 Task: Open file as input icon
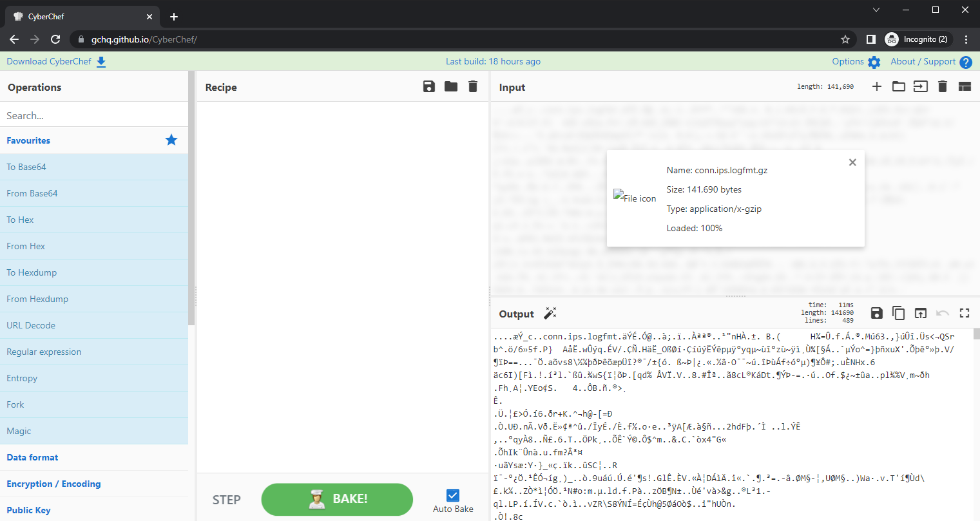pyautogui.click(x=921, y=86)
